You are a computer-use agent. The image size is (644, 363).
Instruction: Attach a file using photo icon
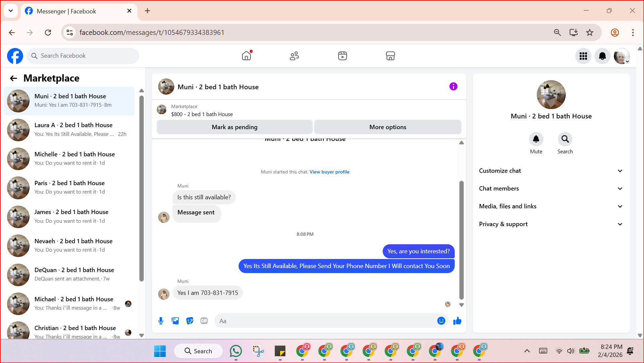click(175, 321)
